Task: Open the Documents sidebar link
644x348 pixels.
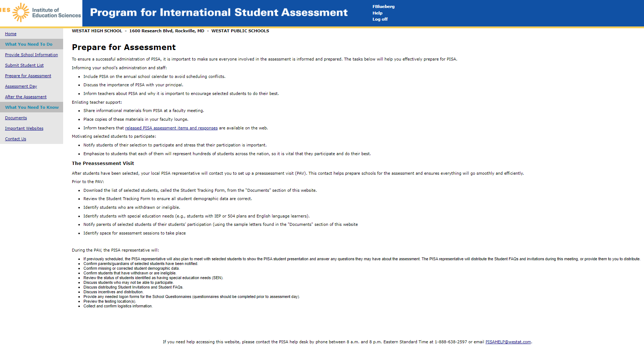Action: pyautogui.click(x=16, y=118)
